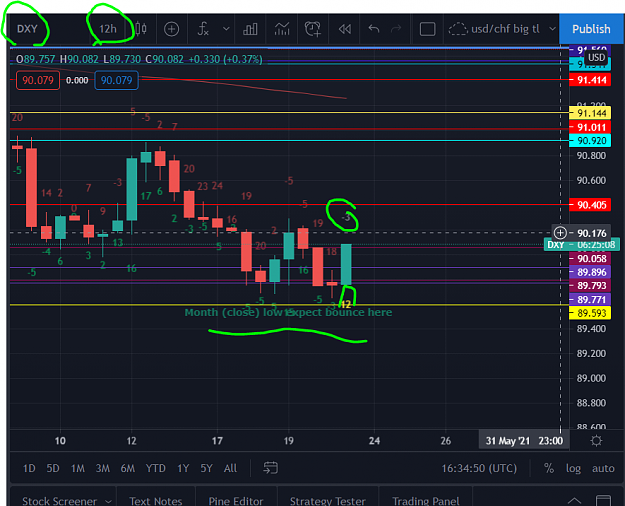Click the 90.058 price label
Image resolution: width=625 pixels, height=506 pixels.
tap(590, 259)
